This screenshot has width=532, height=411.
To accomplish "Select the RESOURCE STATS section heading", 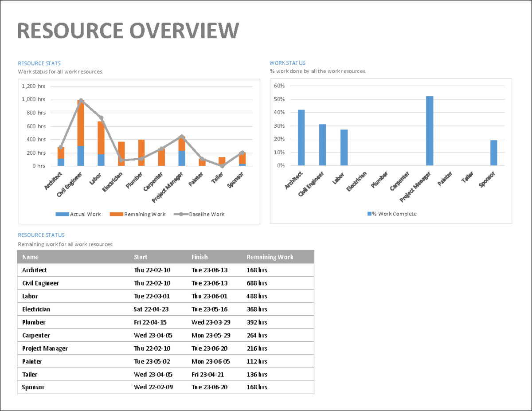I will click(x=39, y=63).
